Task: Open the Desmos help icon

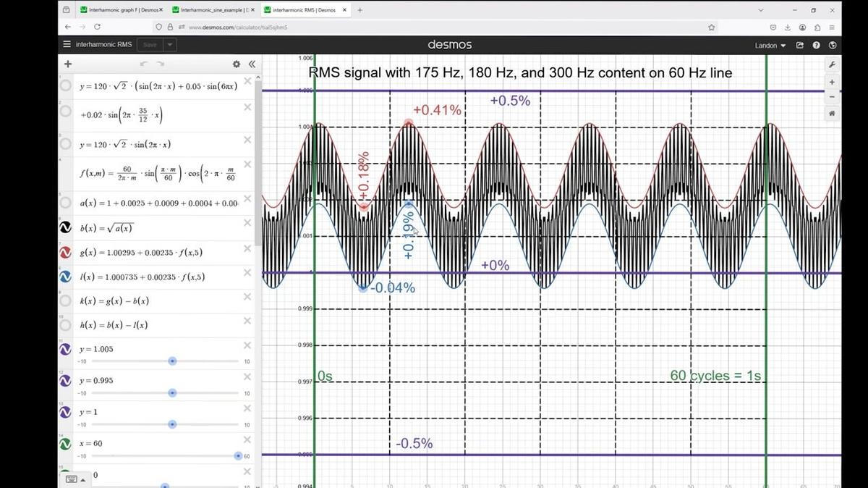Action: tap(816, 45)
